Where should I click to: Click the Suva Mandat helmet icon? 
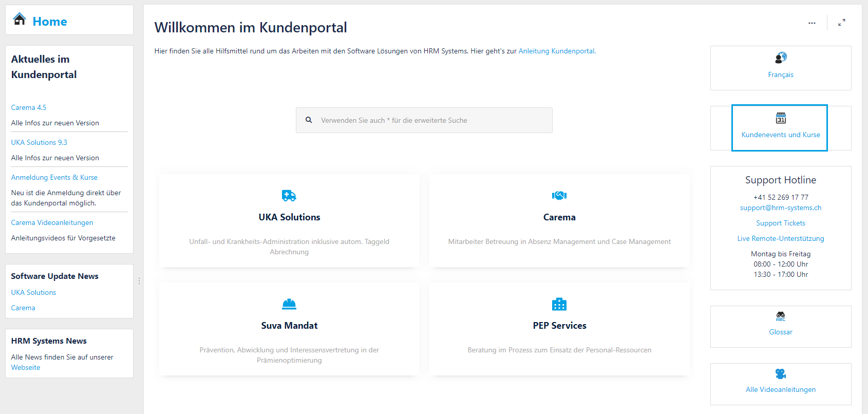pos(289,304)
